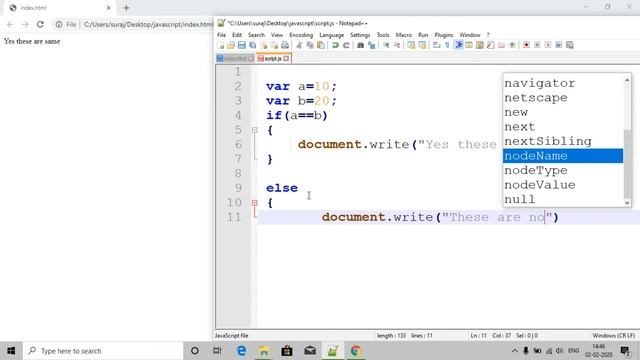Click the volume speaker tray icon
The image size is (640, 360).
coord(560,351)
